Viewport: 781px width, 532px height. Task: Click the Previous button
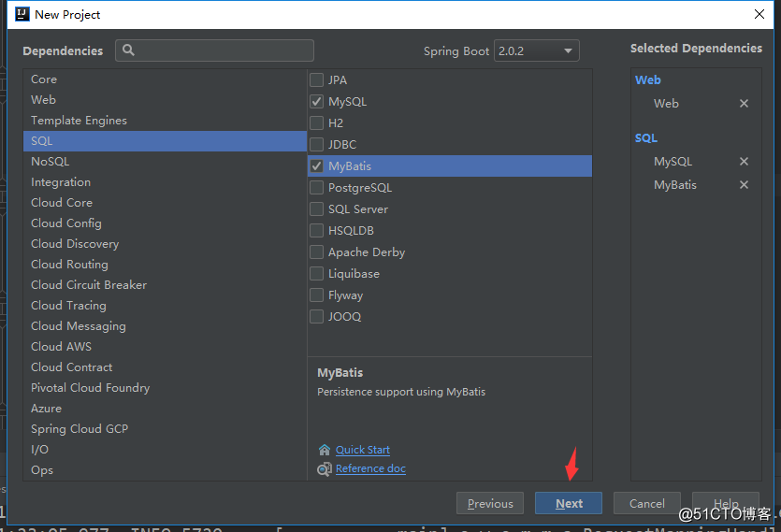[489, 503]
